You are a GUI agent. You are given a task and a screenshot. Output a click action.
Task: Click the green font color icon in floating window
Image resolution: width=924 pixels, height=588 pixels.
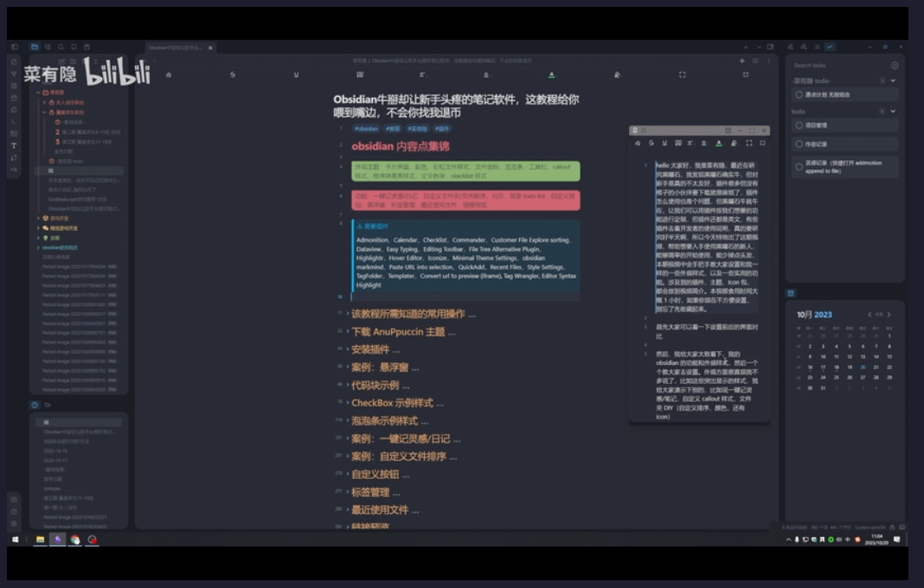(x=719, y=144)
